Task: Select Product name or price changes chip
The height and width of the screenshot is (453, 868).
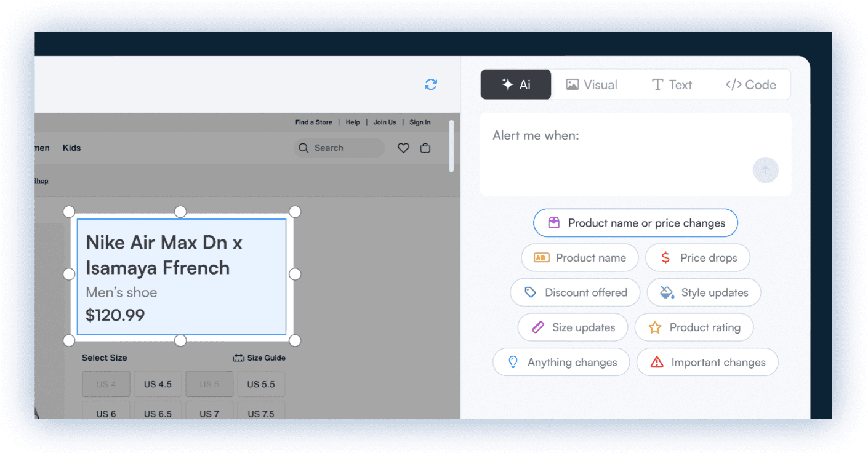Action: point(635,223)
